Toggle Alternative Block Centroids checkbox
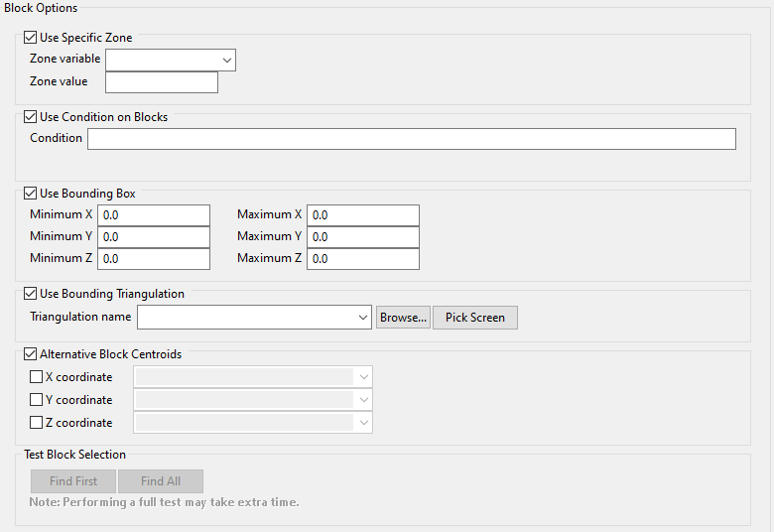 (31, 354)
